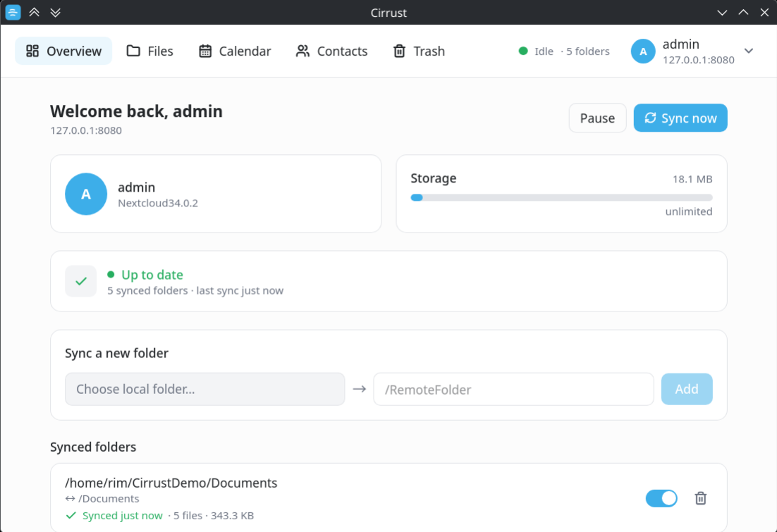Open the Calendar tab

click(235, 51)
